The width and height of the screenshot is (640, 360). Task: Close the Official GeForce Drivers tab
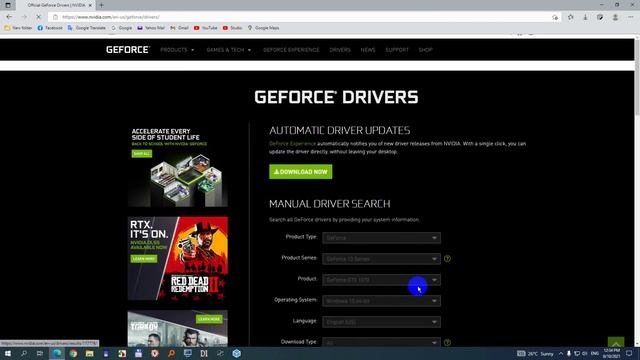tap(90, 5)
